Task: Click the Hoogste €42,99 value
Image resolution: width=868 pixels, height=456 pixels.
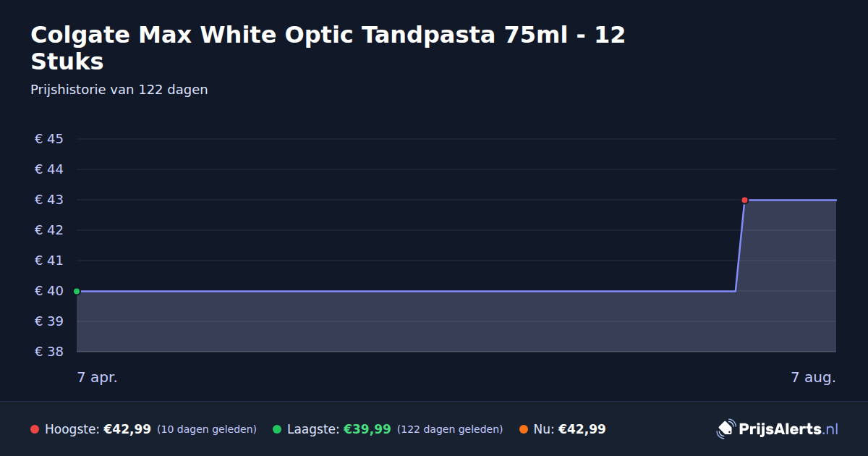Action: [127, 429]
